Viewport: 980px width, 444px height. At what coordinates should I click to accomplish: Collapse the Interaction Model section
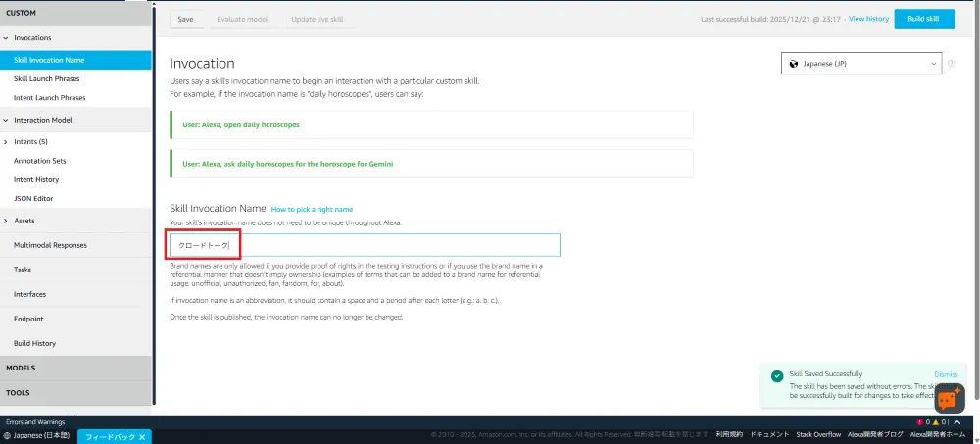pyautogui.click(x=7, y=120)
